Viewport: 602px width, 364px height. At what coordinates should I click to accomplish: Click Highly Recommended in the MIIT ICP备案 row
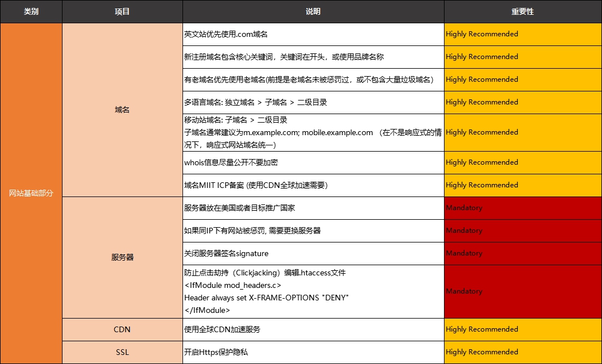coord(523,185)
